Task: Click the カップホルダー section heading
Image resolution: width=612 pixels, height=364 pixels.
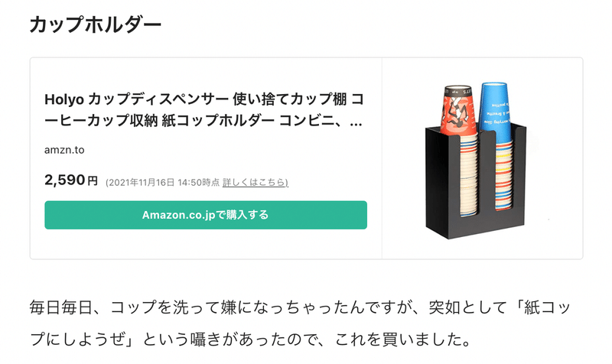Action: pos(95,24)
